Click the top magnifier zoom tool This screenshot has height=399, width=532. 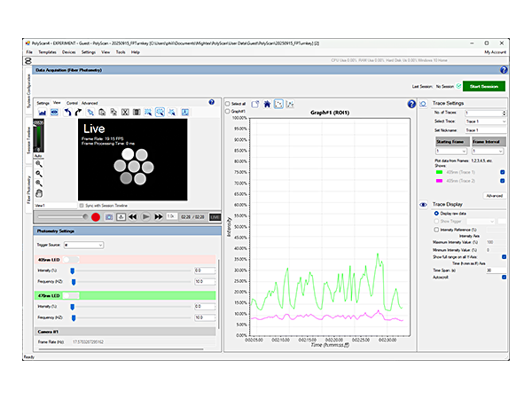(x=40, y=163)
